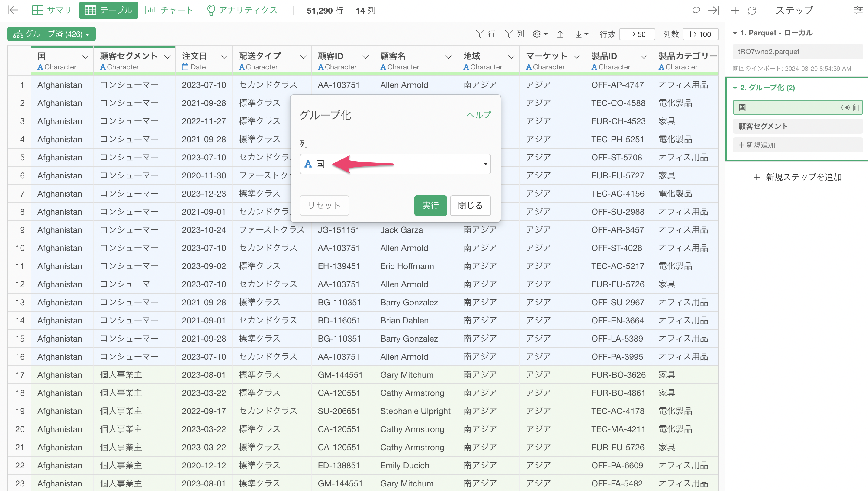Image resolution: width=868 pixels, height=491 pixels.
Task: Open the 製品ID column menu chevron
Action: point(644,57)
